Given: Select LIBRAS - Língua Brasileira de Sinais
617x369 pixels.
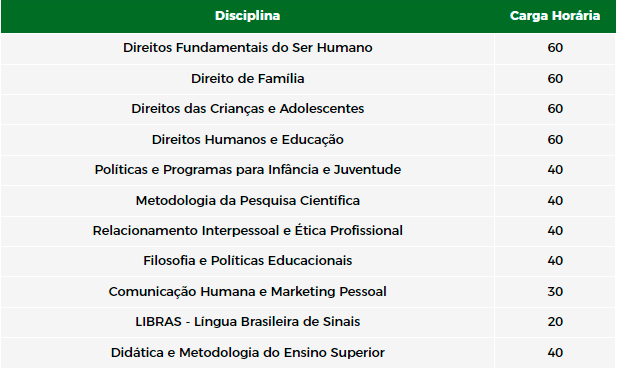Looking at the screenshot, I should click(248, 322).
